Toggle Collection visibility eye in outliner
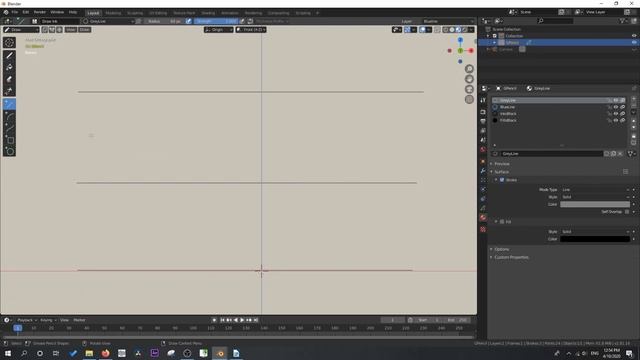This screenshot has width=640, height=360. point(634,36)
